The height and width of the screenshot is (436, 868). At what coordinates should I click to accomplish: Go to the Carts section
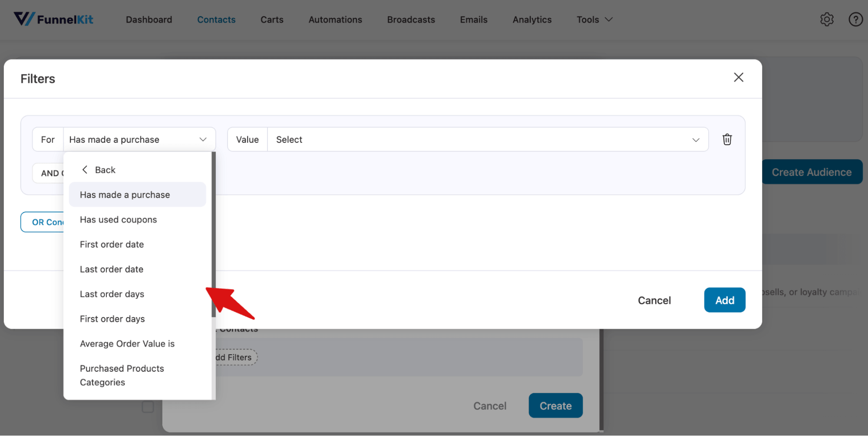click(272, 20)
